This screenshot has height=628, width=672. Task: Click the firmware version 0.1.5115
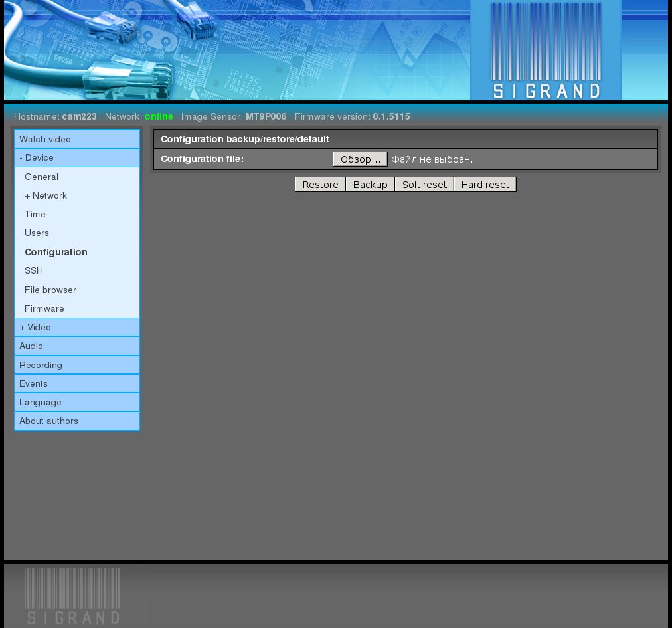pyautogui.click(x=391, y=116)
